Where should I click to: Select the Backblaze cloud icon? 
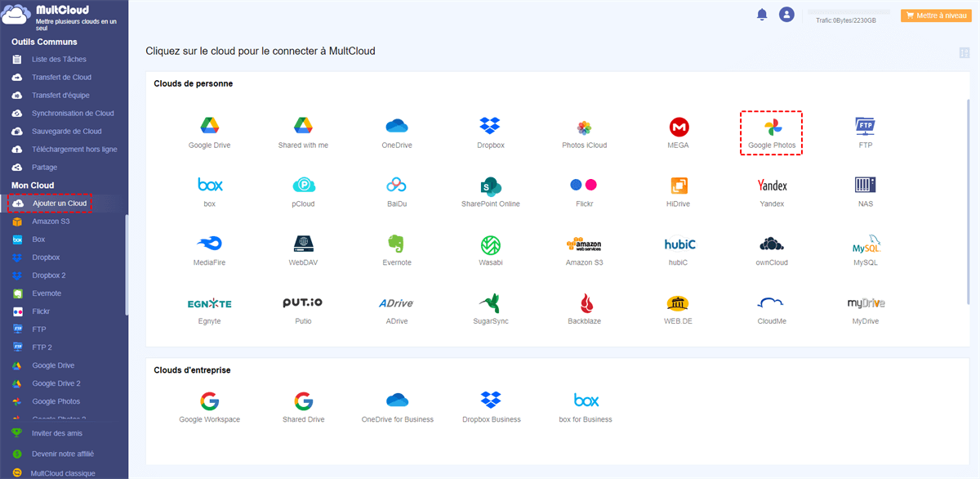tap(584, 303)
